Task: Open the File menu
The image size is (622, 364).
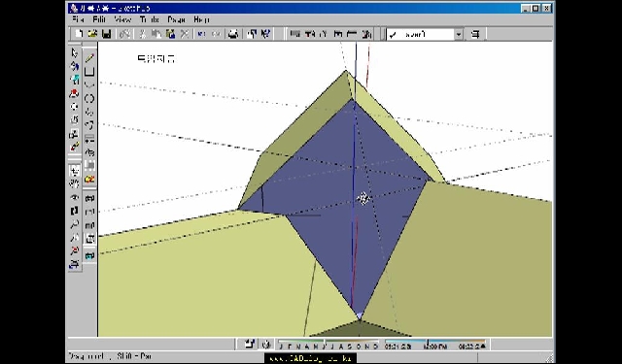Action: click(78, 19)
